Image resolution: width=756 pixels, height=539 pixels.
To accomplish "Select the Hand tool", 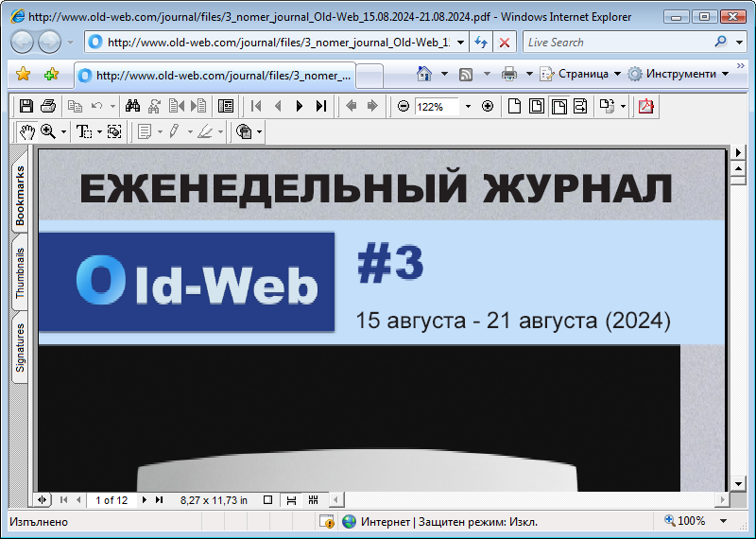I will pyautogui.click(x=26, y=131).
